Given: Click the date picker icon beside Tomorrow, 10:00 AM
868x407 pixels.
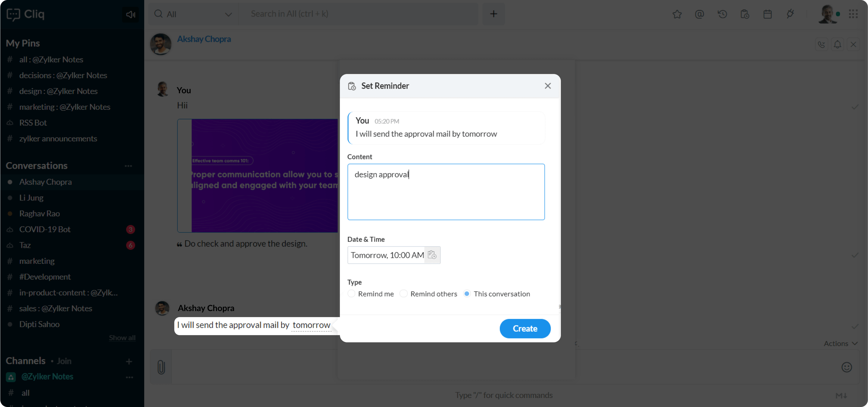Looking at the screenshot, I should click(432, 255).
